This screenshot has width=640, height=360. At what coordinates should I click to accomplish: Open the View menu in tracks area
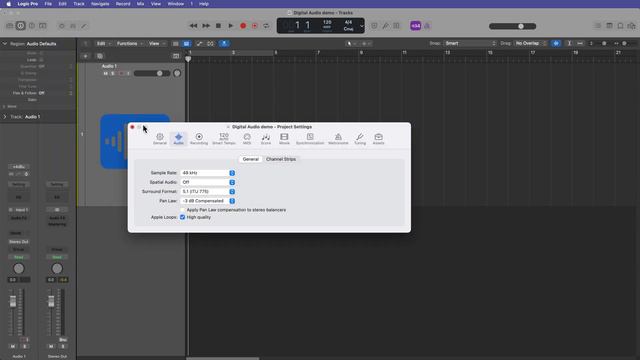coord(157,43)
